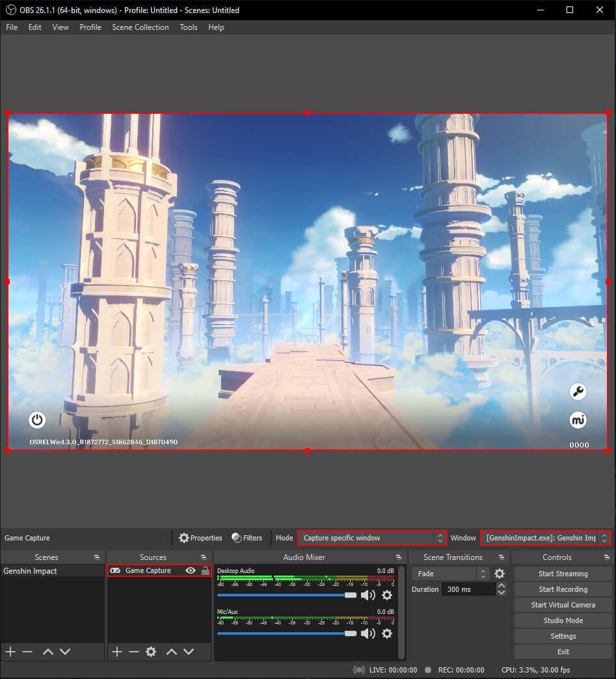The height and width of the screenshot is (679, 616).
Task: Add a new source with plus icon
Action: click(x=117, y=652)
